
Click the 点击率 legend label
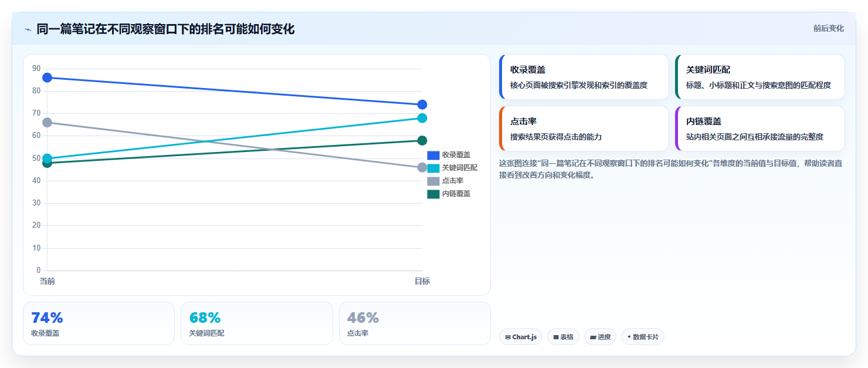pyautogui.click(x=453, y=181)
